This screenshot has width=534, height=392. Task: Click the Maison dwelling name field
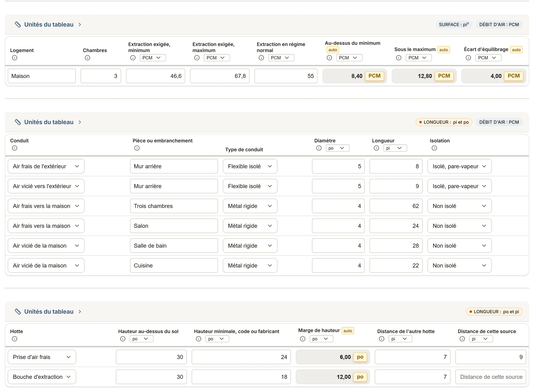42,76
